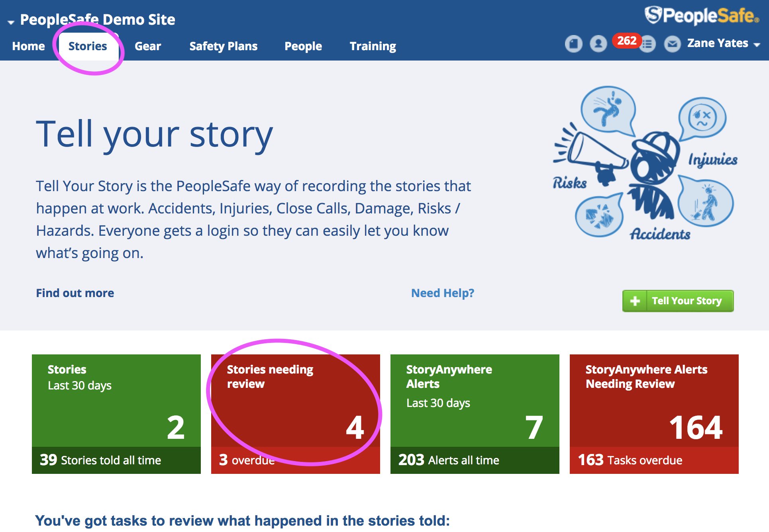
Task: Open the task list icon in header
Action: point(648,44)
